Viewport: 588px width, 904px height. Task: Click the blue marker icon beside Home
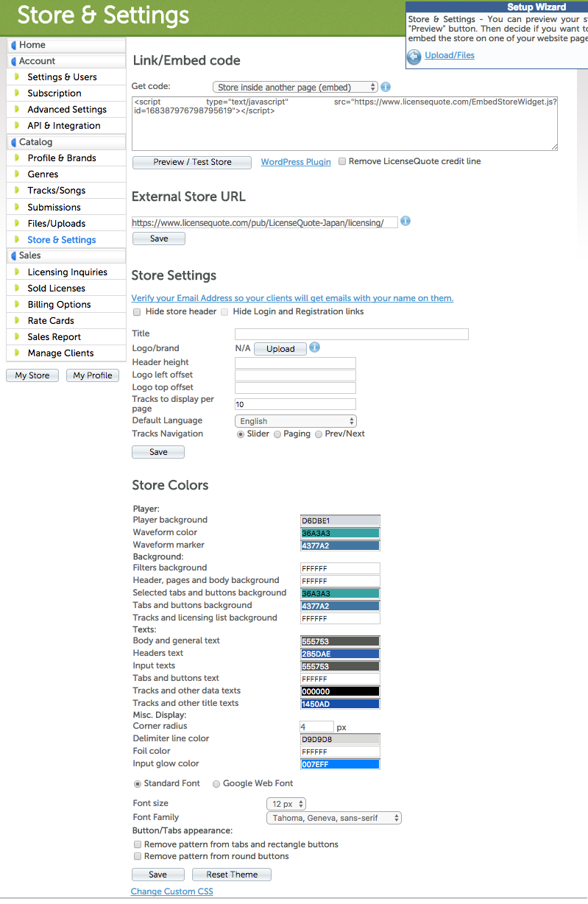pyautogui.click(x=13, y=45)
